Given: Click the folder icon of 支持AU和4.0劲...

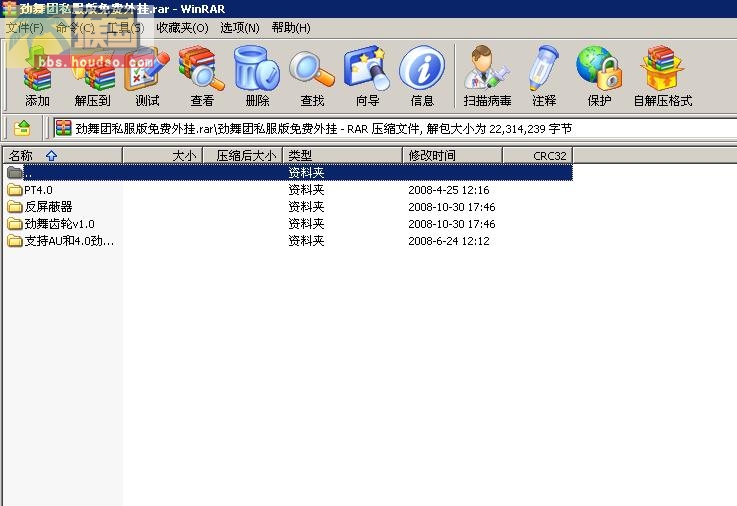Looking at the screenshot, I should click(15, 241).
